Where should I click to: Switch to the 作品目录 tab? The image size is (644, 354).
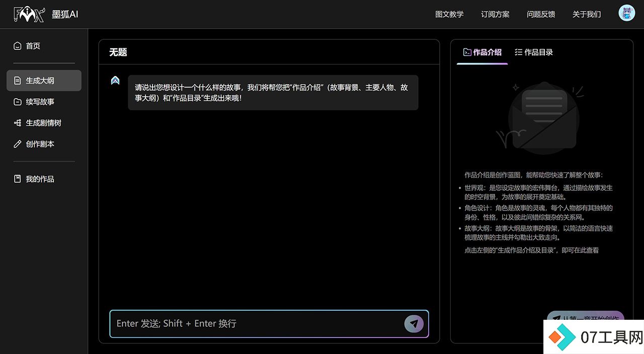533,52
